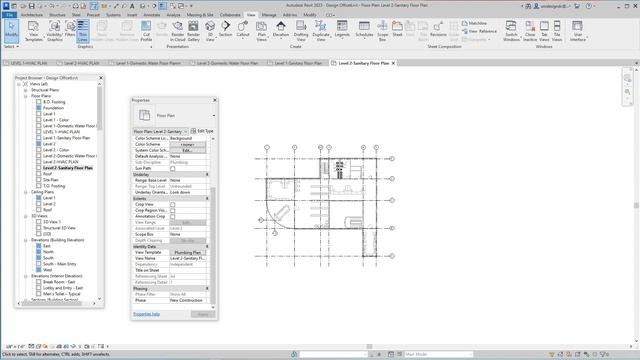Switch to Level 1-Sanitary Floor Plan tab
The width and height of the screenshot is (640, 360).
click(x=298, y=63)
